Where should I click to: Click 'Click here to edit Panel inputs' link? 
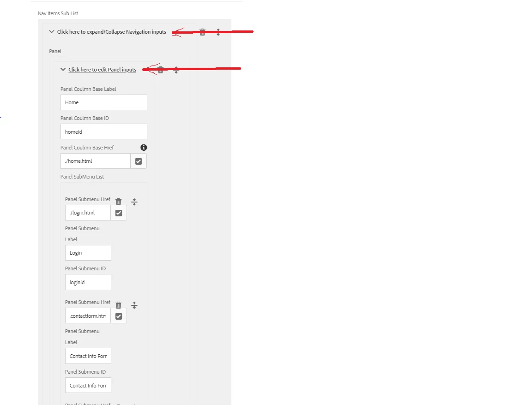[102, 70]
